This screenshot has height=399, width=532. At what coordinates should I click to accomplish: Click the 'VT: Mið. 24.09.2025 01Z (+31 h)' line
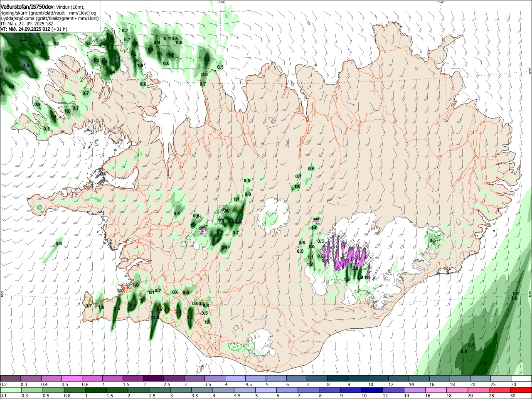[34, 29]
